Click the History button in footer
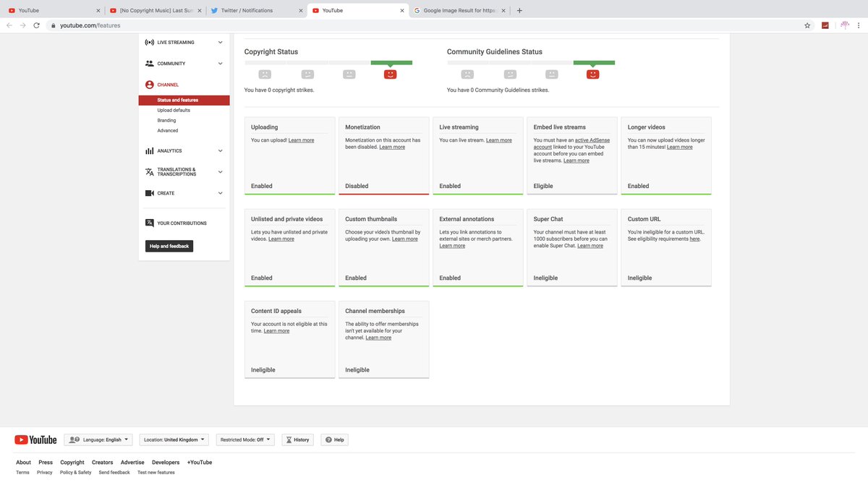The image size is (868, 488). 297,440
